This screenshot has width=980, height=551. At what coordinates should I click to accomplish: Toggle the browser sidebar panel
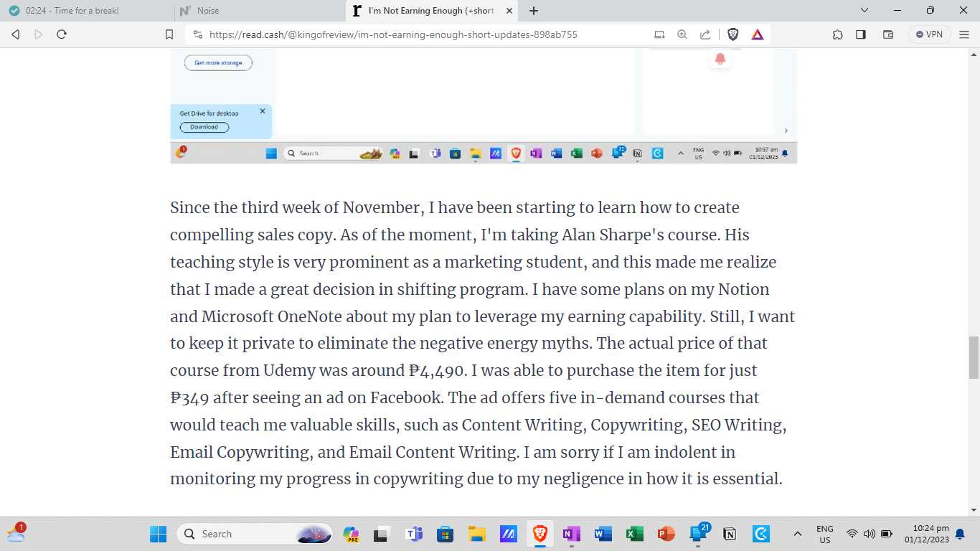point(861,34)
